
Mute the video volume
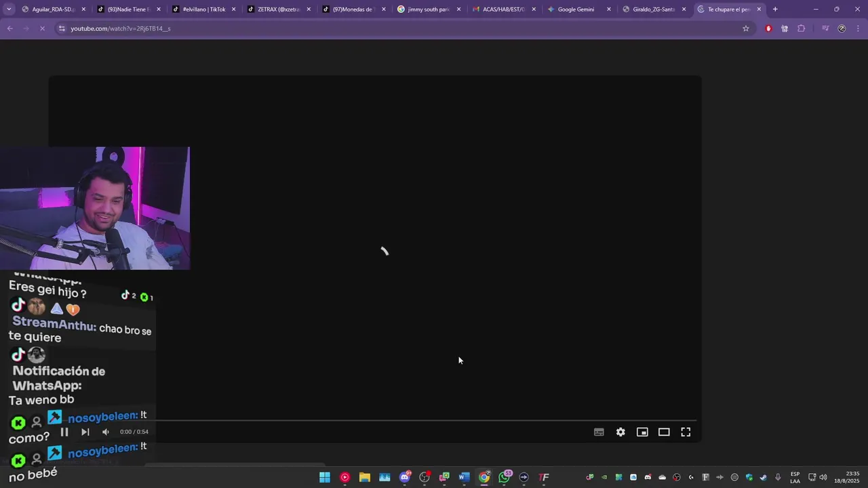[106, 432]
